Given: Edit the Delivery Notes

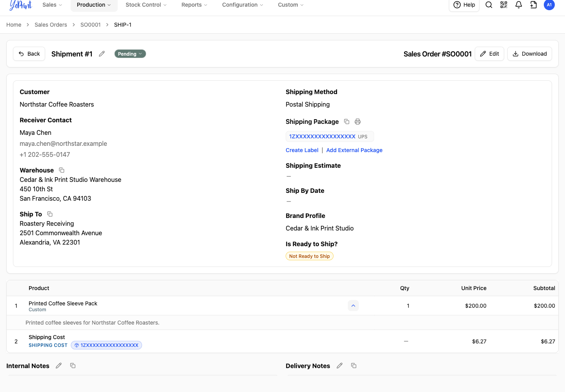Looking at the screenshot, I should (340, 366).
